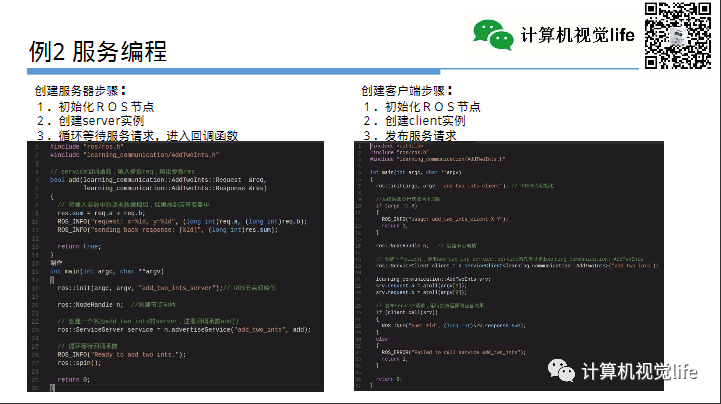Click the "return true;" line in the server code
The image size is (721, 404).
tap(79, 247)
